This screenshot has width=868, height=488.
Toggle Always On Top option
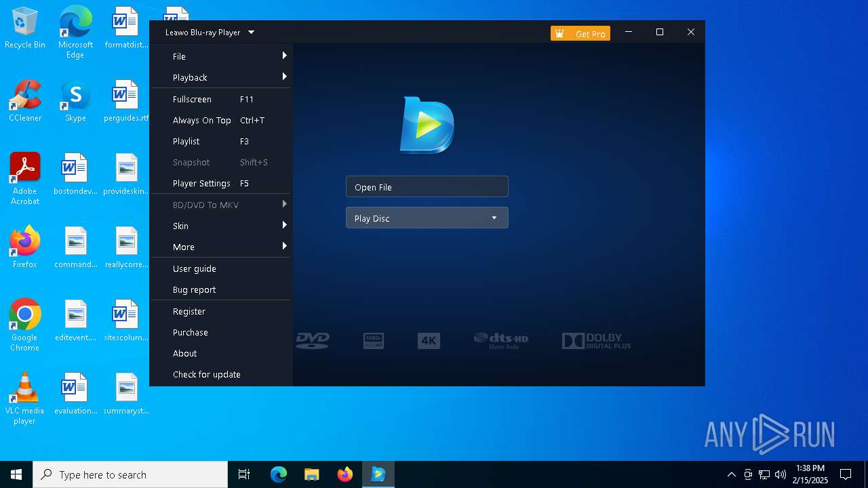(221, 120)
